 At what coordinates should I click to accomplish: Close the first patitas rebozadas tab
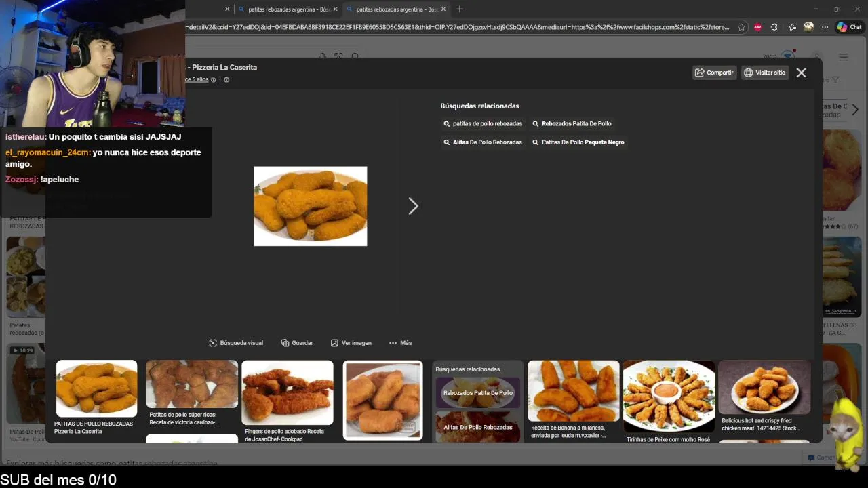(336, 9)
